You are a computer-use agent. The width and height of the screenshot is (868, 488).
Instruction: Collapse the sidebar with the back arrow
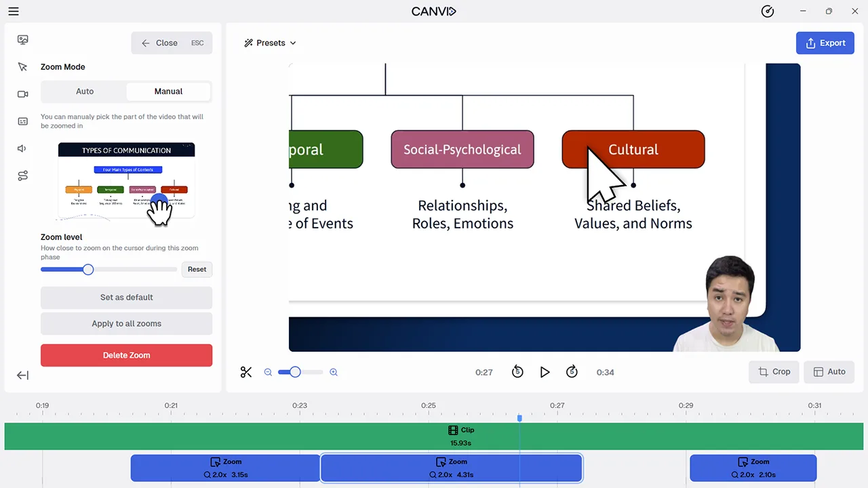(x=22, y=375)
